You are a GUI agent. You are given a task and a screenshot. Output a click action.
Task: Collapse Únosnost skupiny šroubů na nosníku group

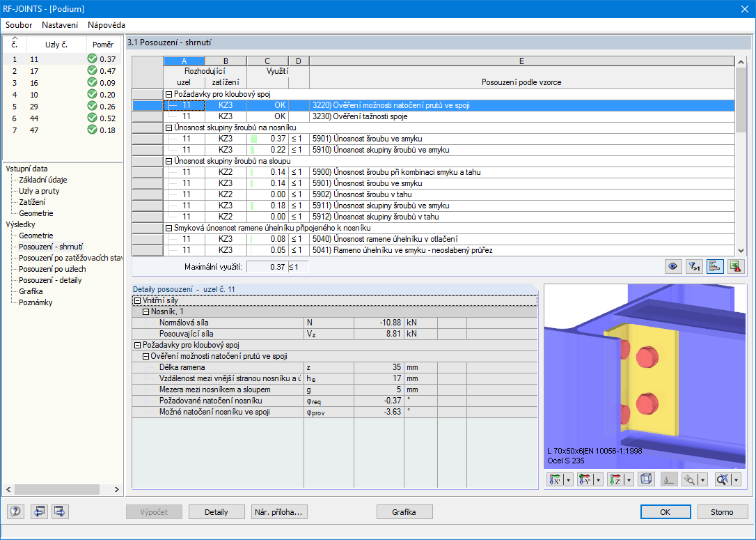[168, 128]
